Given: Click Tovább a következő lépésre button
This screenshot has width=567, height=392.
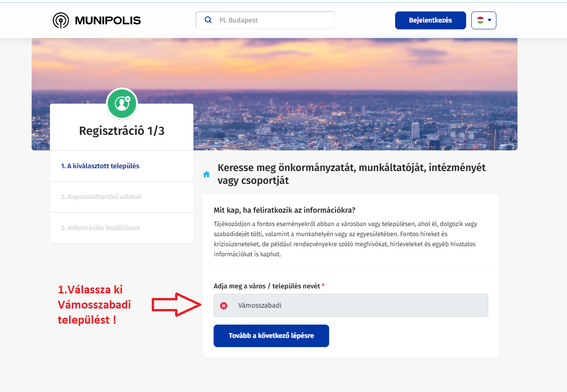Looking at the screenshot, I should (x=271, y=336).
